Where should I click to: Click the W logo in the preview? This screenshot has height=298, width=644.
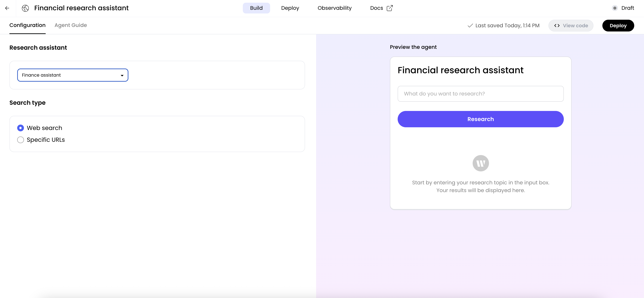(481, 163)
